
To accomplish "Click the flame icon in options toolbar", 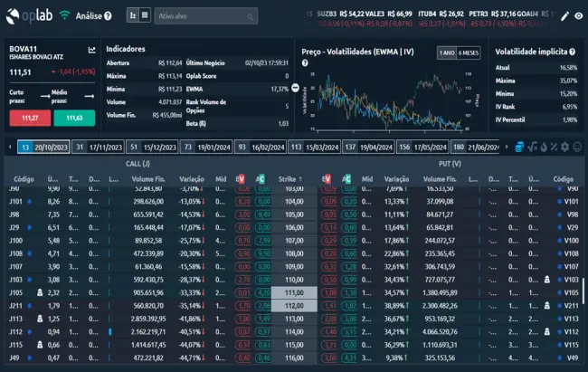I will click(544, 147).
